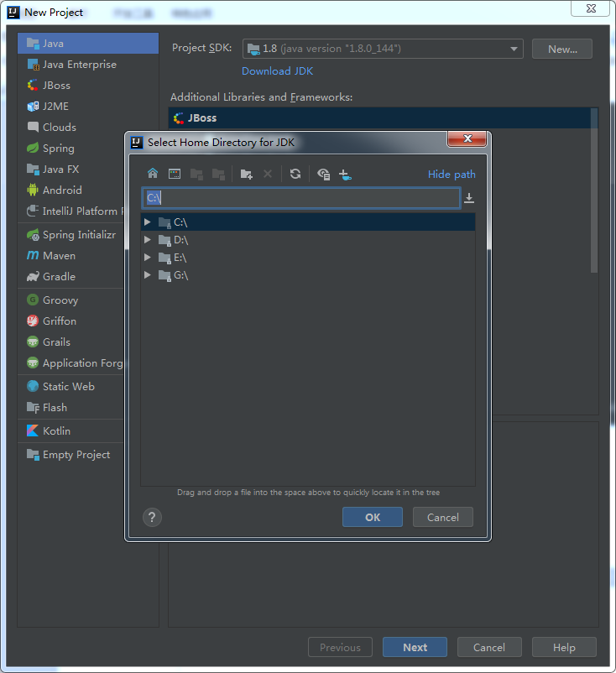The width and height of the screenshot is (616, 673).
Task: Select IntelliJ Platform Plugin project type
Action: click(x=70, y=211)
